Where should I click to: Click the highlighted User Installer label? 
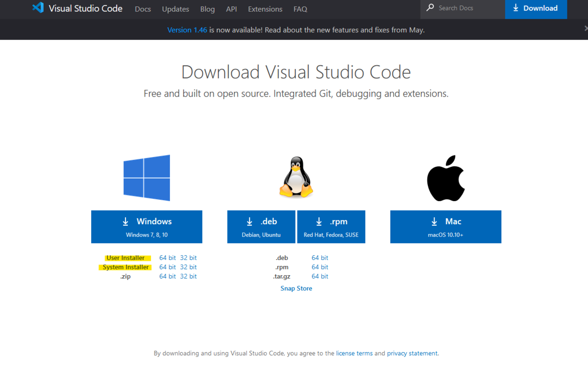126,258
